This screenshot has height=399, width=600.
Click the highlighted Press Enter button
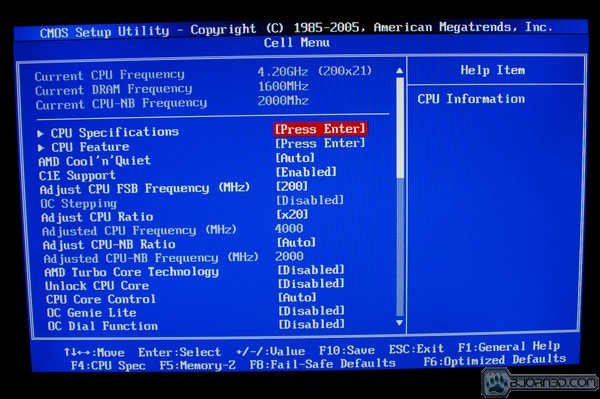click(321, 129)
